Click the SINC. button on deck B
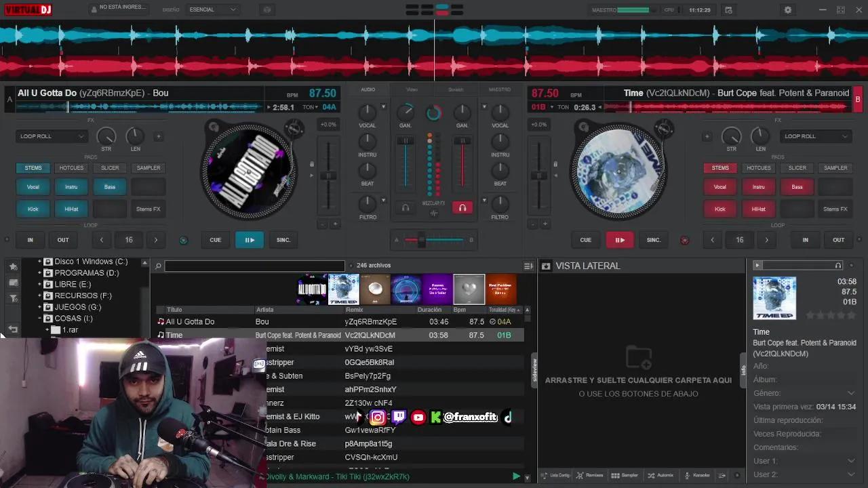This screenshot has width=868, height=488. coord(654,240)
